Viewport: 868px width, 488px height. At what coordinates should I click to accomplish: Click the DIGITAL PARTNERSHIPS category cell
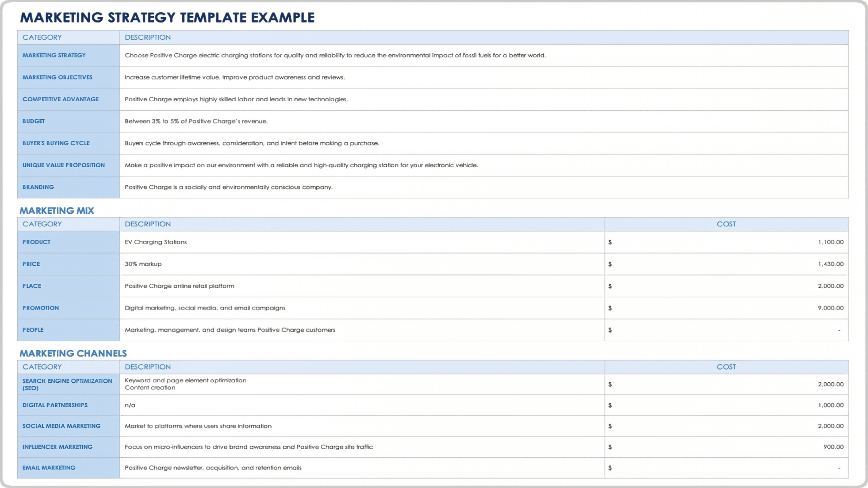click(x=68, y=405)
